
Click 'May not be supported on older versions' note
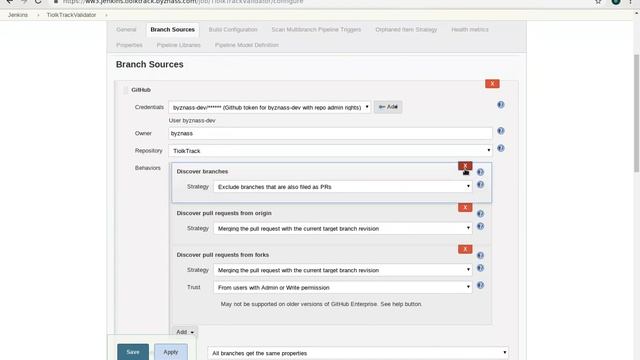[x=321, y=304]
